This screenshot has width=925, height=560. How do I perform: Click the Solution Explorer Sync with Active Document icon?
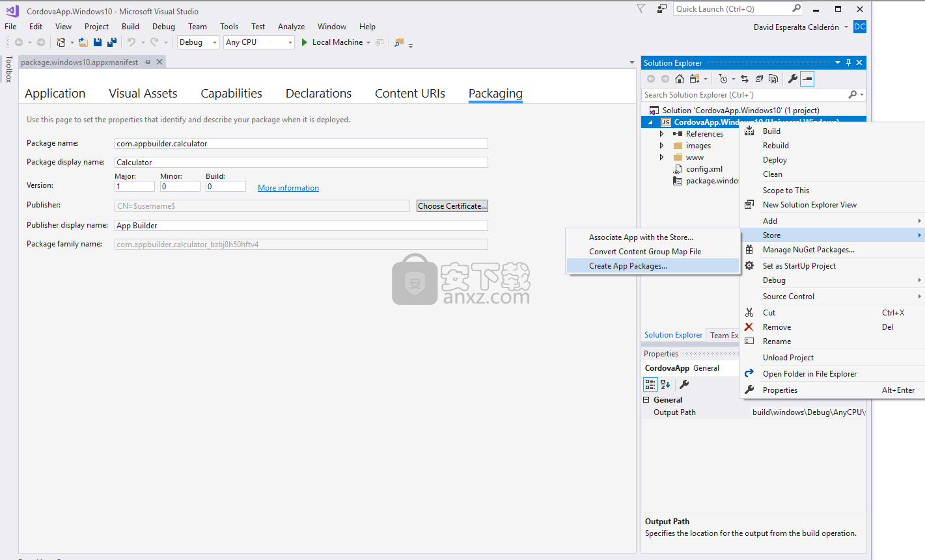[745, 79]
